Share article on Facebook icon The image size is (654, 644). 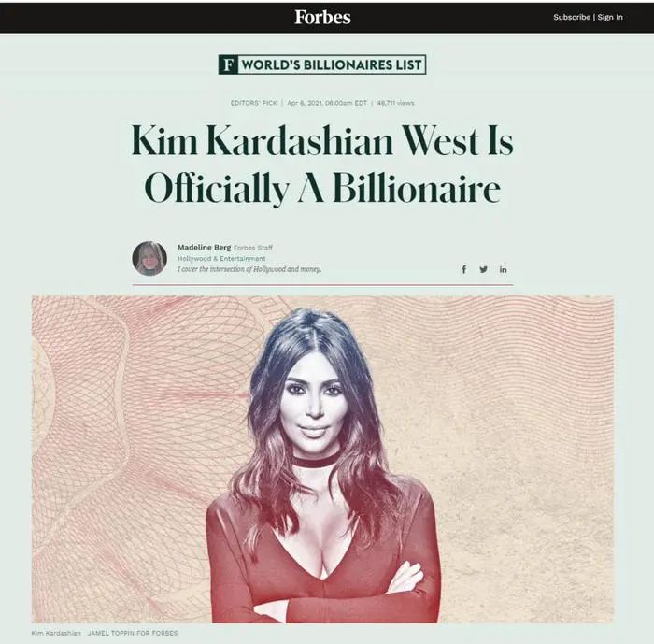click(x=463, y=269)
